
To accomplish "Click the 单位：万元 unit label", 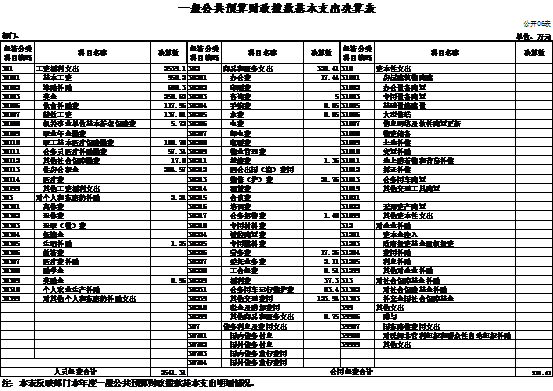I will pyautogui.click(x=534, y=37).
